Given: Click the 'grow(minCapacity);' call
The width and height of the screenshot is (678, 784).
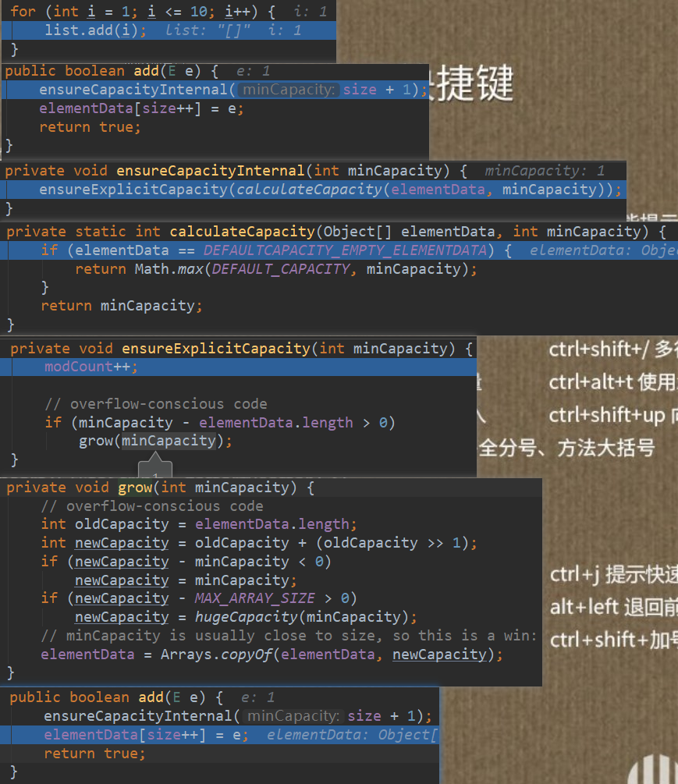Looking at the screenshot, I should tap(155, 441).
